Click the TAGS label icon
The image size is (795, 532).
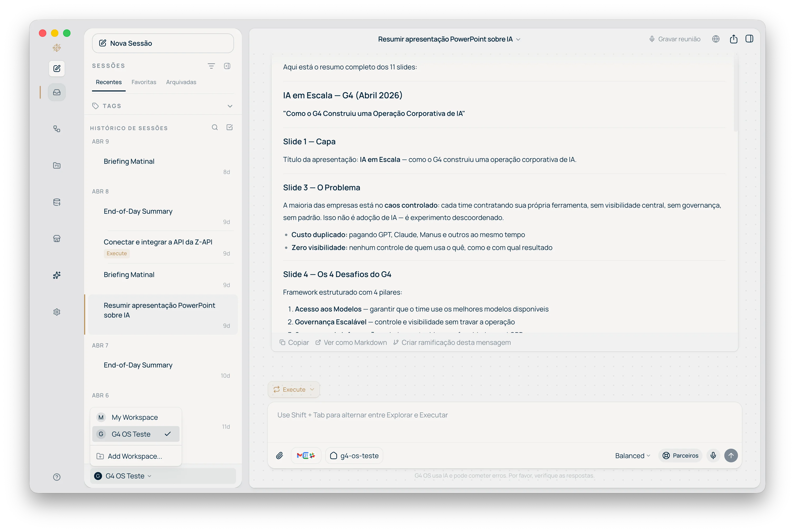(x=95, y=106)
